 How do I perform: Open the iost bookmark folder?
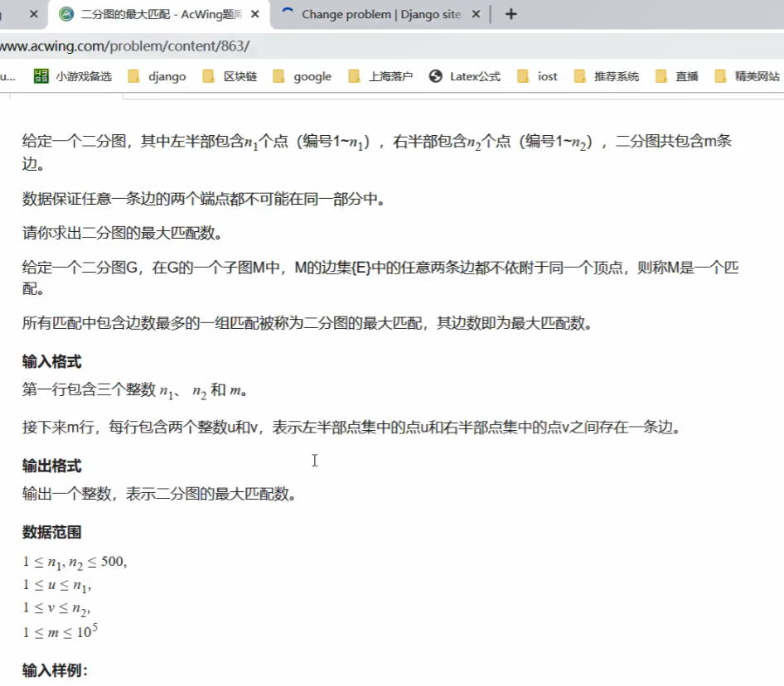537,76
